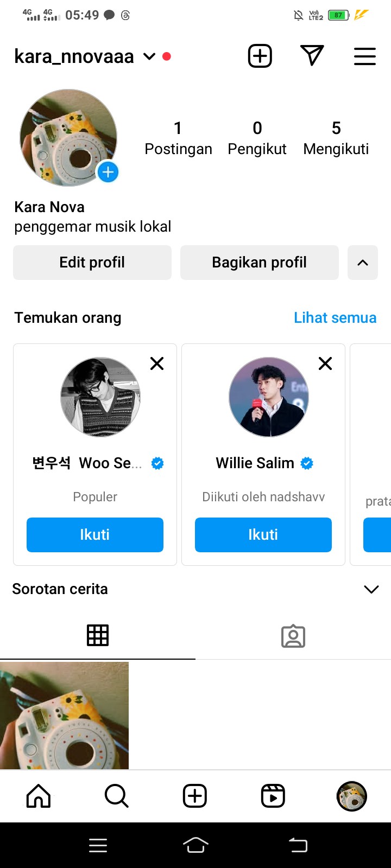Open Reels from bottom navigation

[x=273, y=796]
